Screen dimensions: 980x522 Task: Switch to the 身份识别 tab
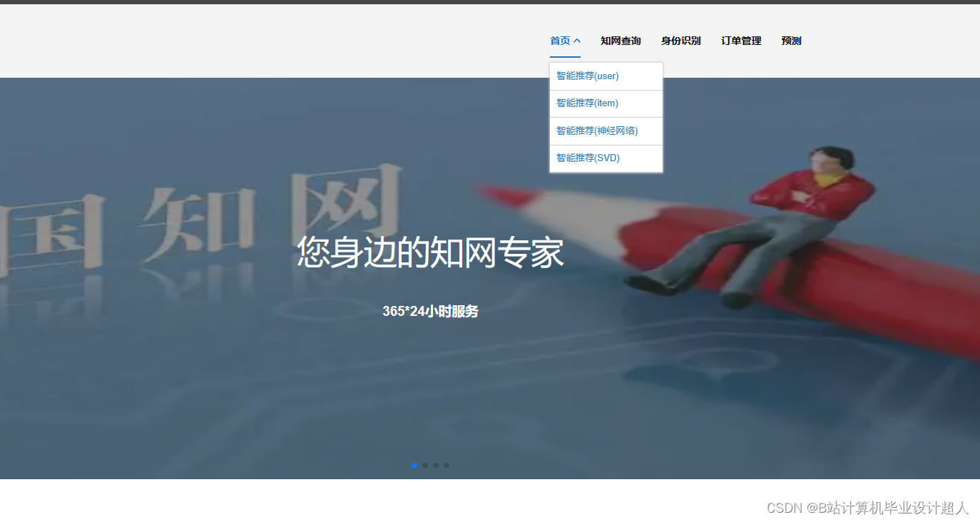click(x=680, y=41)
